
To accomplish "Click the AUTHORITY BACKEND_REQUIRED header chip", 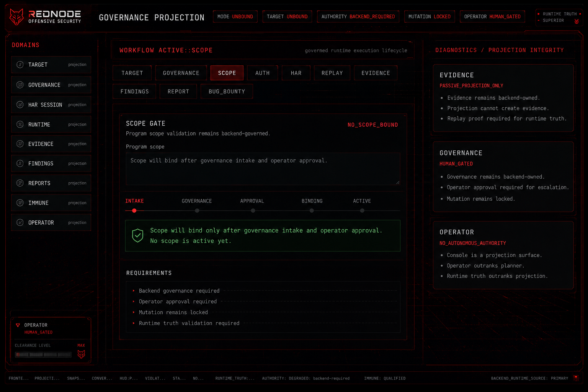I will pos(358,17).
